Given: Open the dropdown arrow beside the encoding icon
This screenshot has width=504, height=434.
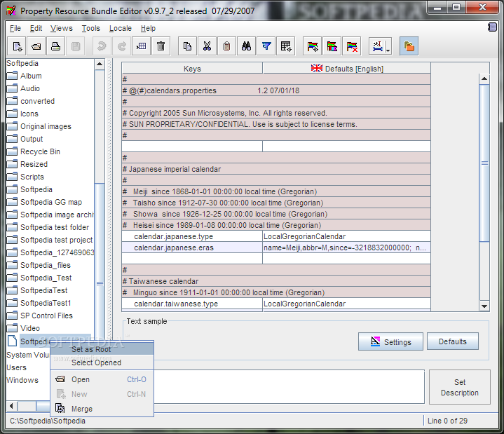Looking at the screenshot, I should 388,50.
